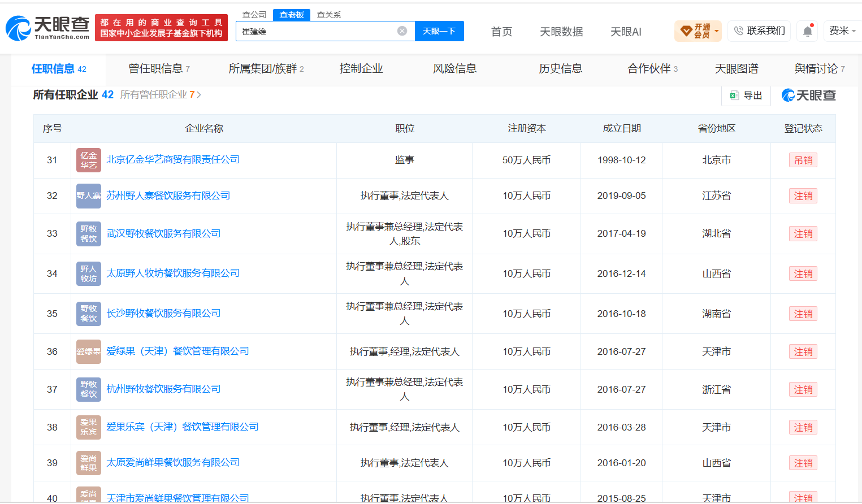Click the 登记状态 column header
Viewport: 862px width, 504px height.
(x=803, y=129)
